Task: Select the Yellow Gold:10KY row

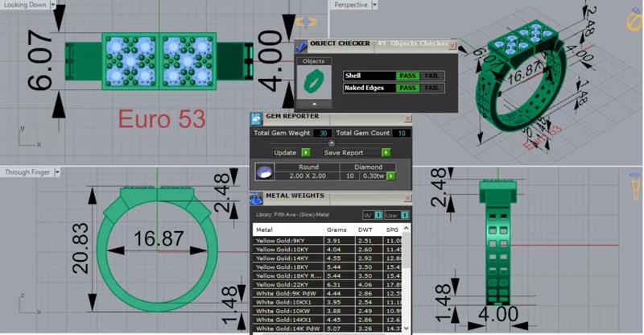Action: 328,250
